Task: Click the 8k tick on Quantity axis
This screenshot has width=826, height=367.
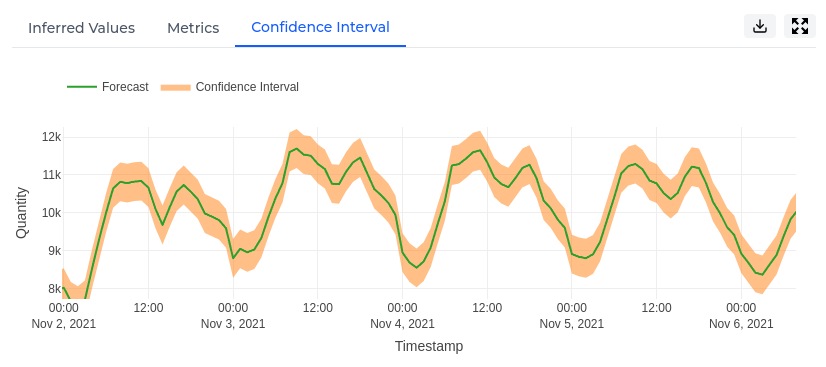Action: click(54, 289)
